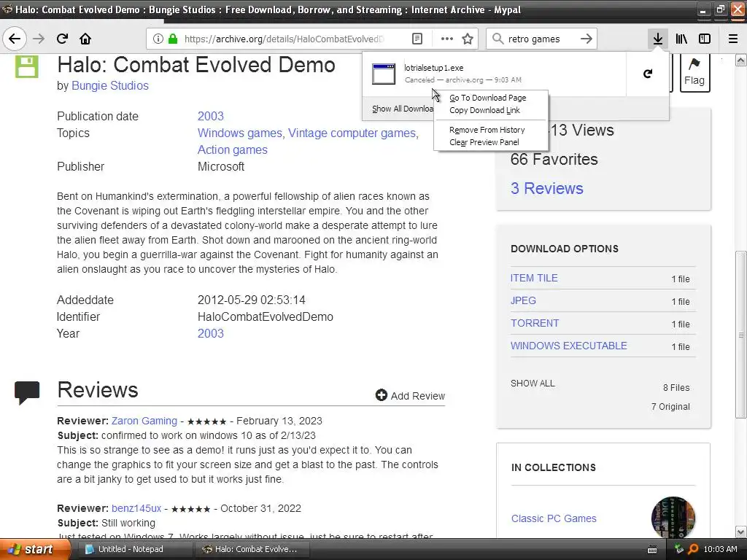
Task: Click the forward navigation arrow
Action: 39,39
